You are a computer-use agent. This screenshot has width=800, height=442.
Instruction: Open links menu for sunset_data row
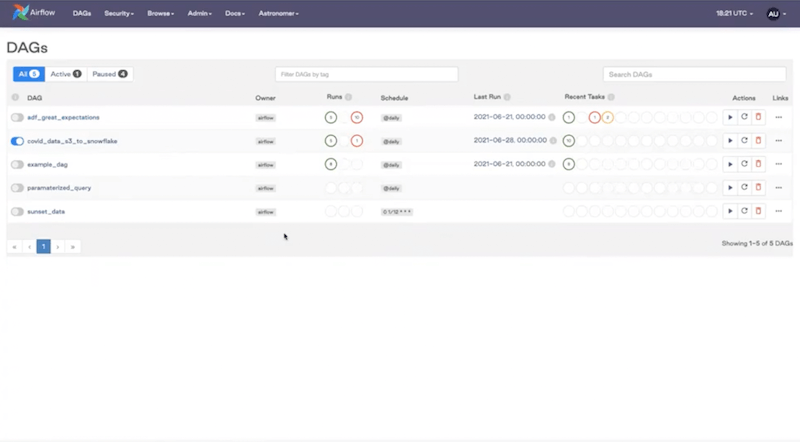(x=779, y=211)
